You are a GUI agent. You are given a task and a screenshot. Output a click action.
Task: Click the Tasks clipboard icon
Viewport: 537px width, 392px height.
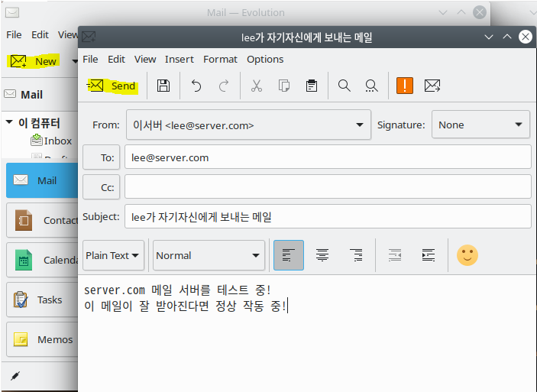[x=21, y=300]
